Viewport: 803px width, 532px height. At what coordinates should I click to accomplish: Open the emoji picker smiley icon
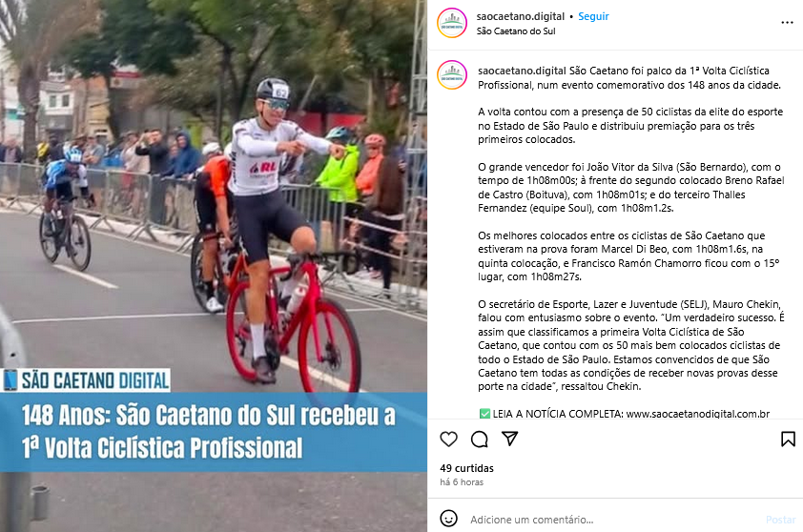click(448, 518)
